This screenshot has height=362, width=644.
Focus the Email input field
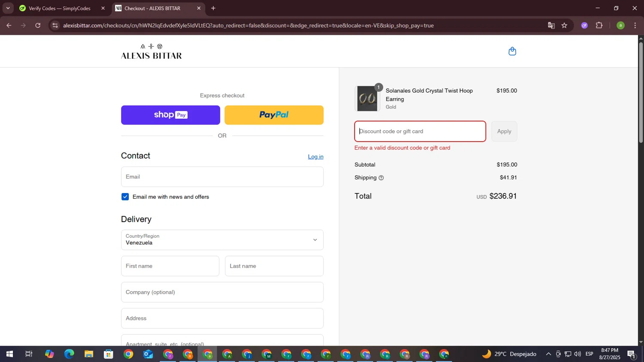tap(222, 177)
